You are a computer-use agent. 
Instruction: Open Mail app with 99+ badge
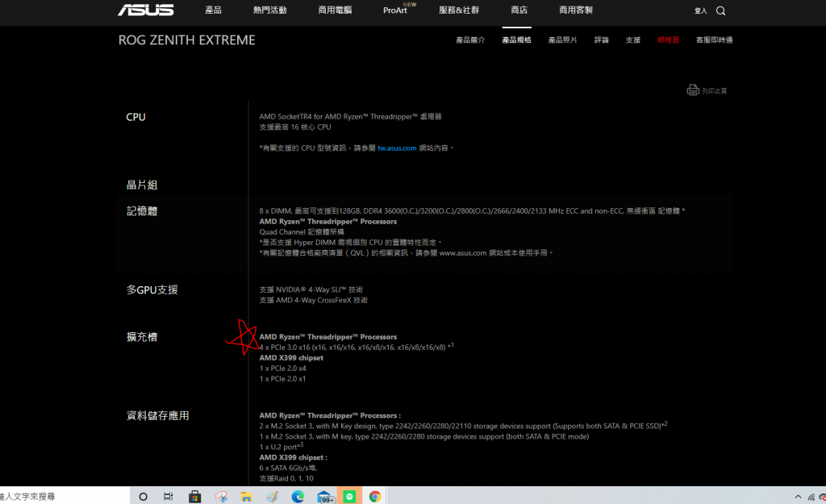(x=326, y=497)
